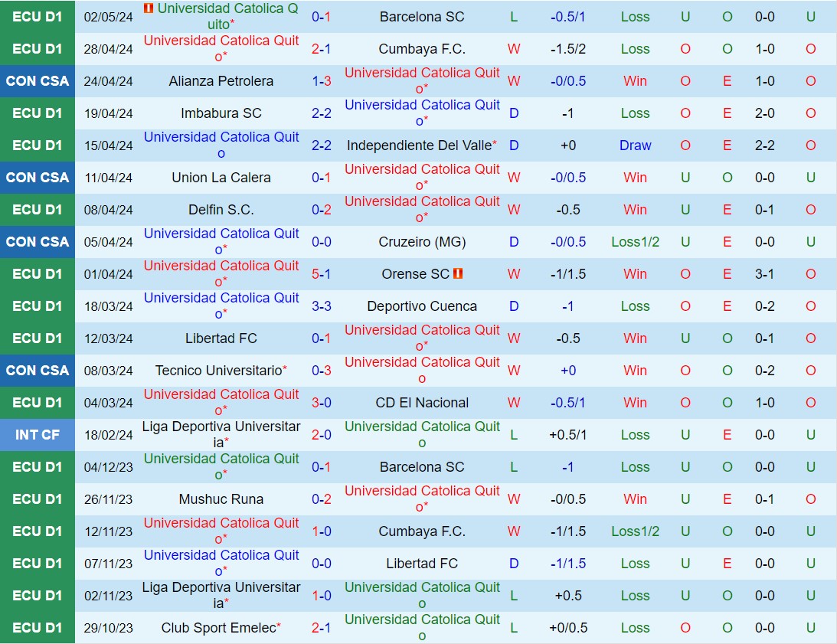Open the Alianza Petrolera team page
Viewport: 837px width, 644px height.
click(221, 80)
